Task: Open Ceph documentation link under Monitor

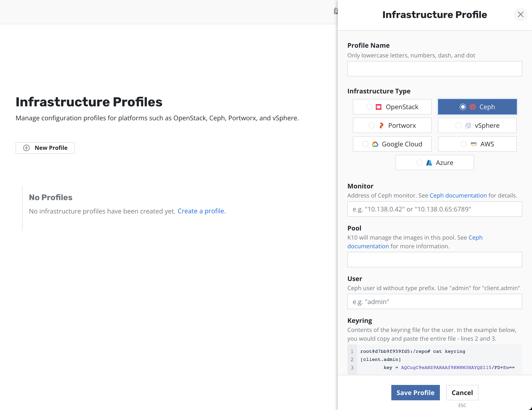Action: point(458,195)
